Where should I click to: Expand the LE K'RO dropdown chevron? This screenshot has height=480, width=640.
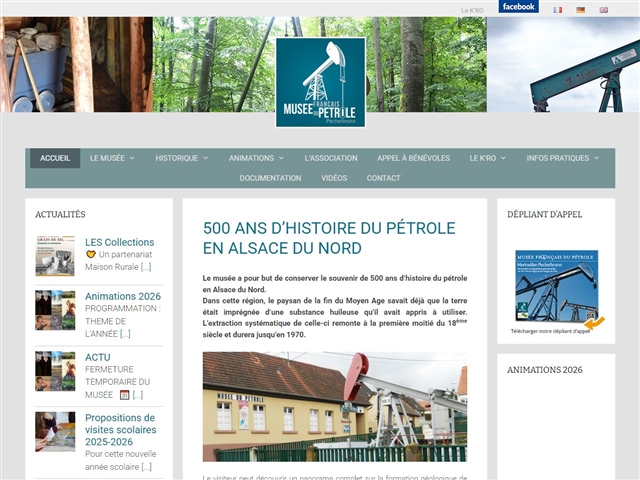coord(503,158)
